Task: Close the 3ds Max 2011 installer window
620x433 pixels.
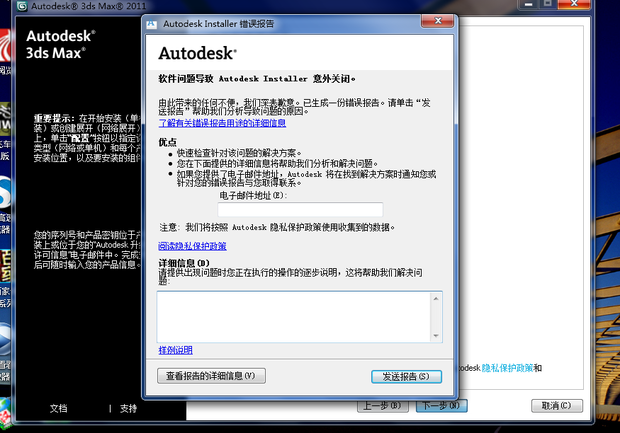Action: pyautogui.click(x=575, y=4)
